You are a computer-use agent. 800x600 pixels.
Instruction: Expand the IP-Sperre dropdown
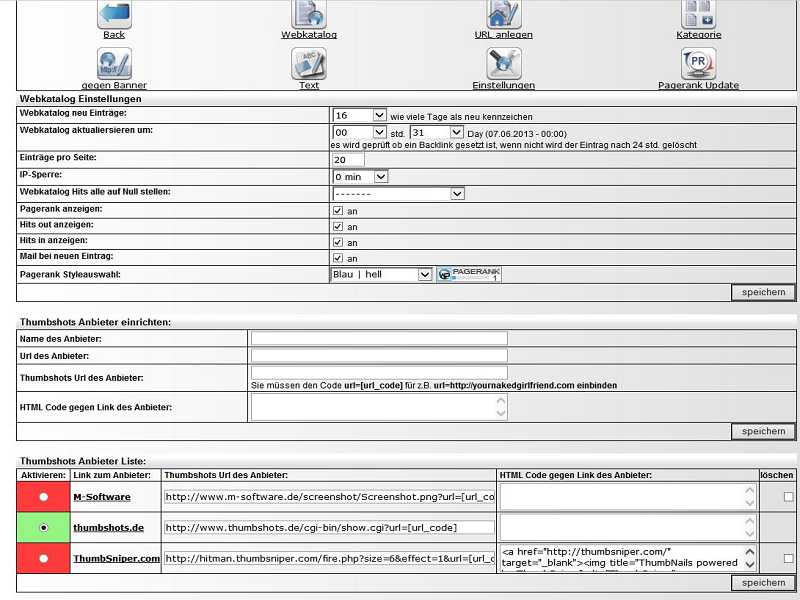[x=359, y=177]
